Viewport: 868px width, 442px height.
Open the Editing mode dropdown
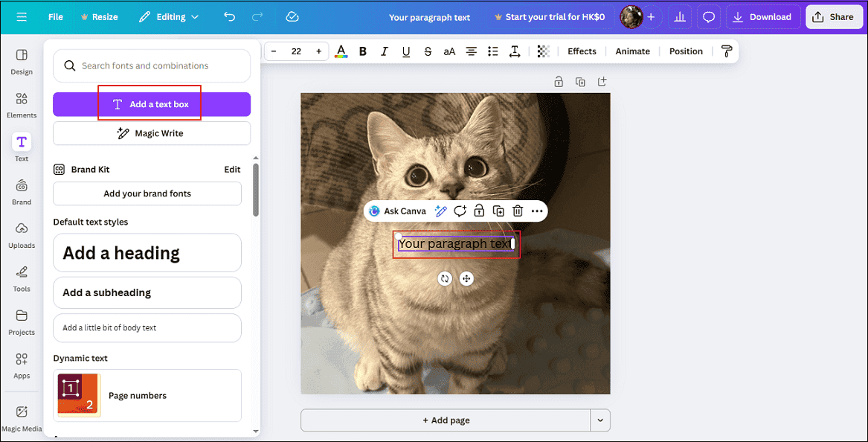[169, 16]
